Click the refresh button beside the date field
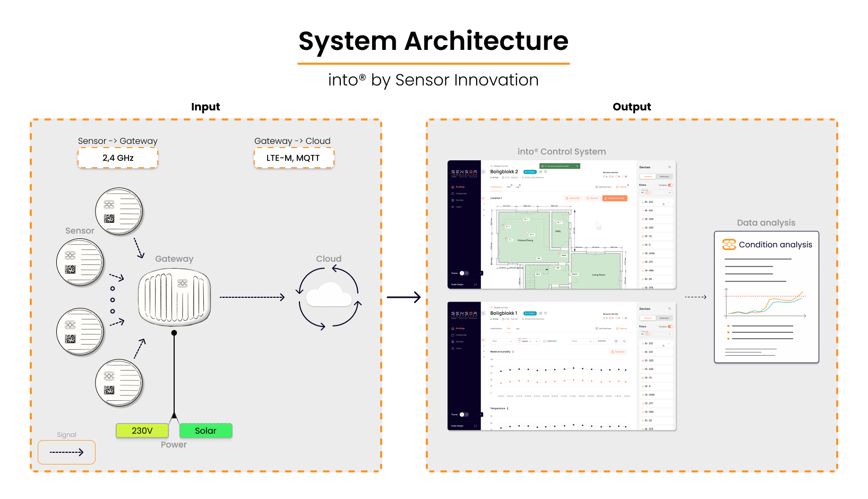 click(624, 341)
